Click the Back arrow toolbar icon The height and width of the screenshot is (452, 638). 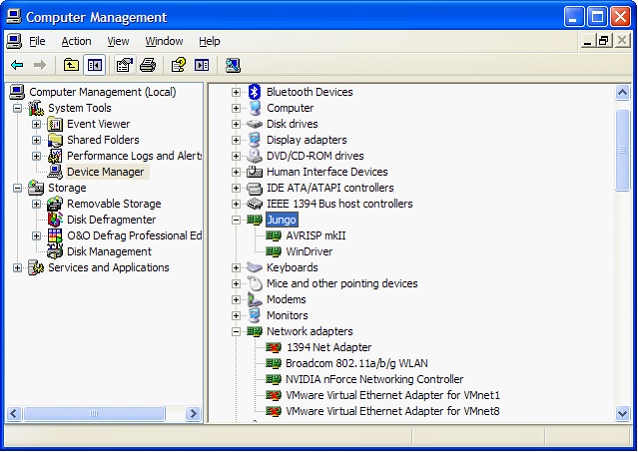point(17,65)
